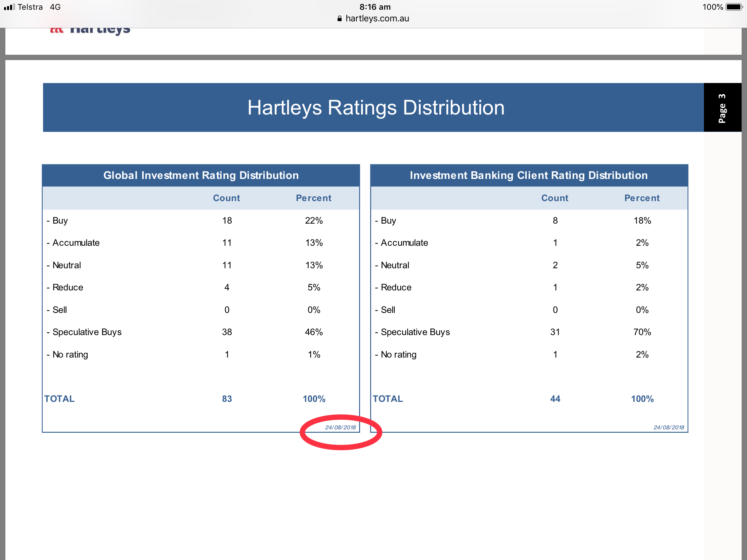Screen dimensions: 747x560
Task: Select Speculative Buys percent 46%
Action: coord(314,332)
